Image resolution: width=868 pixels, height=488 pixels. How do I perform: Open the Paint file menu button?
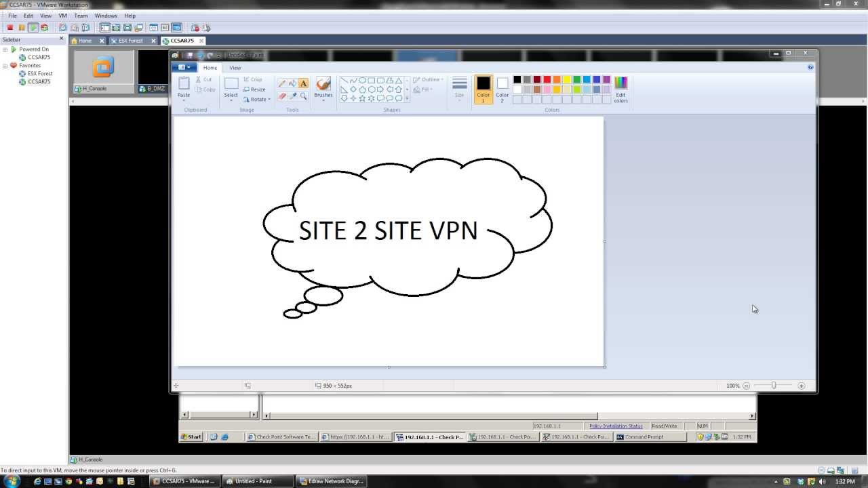183,67
